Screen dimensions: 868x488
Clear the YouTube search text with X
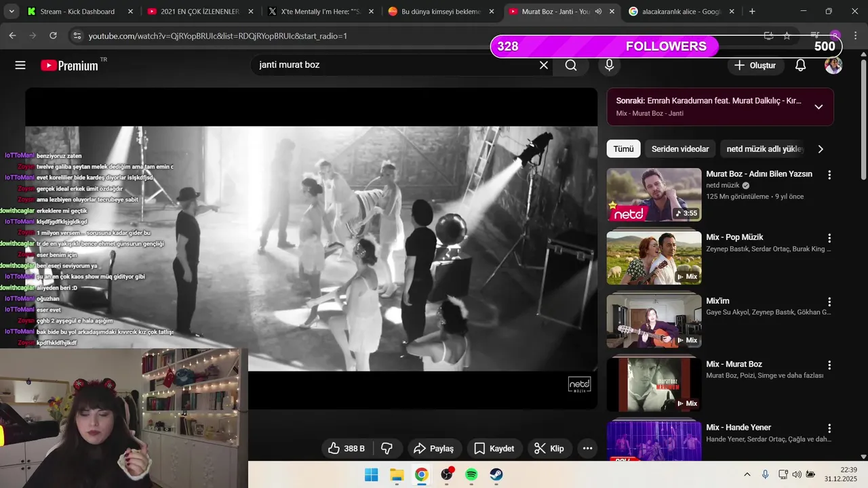tap(544, 65)
